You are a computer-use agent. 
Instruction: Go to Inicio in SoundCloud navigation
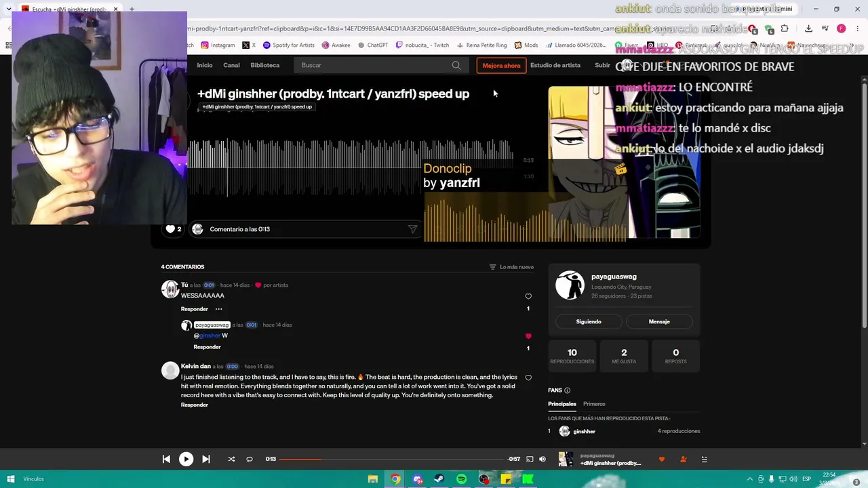click(x=205, y=65)
